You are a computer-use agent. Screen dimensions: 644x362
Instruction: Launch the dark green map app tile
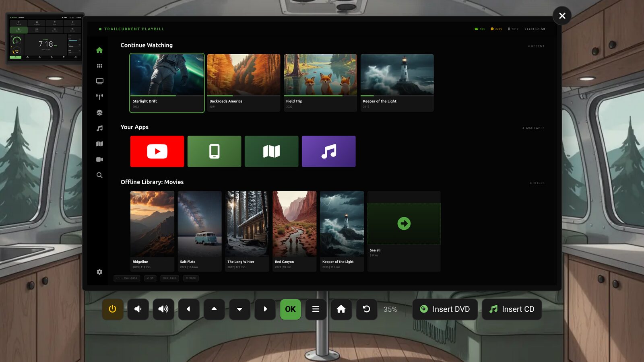tap(271, 151)
